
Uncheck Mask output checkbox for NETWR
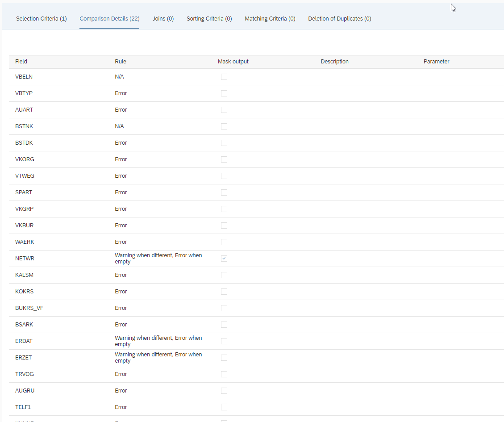click(224, 259)
